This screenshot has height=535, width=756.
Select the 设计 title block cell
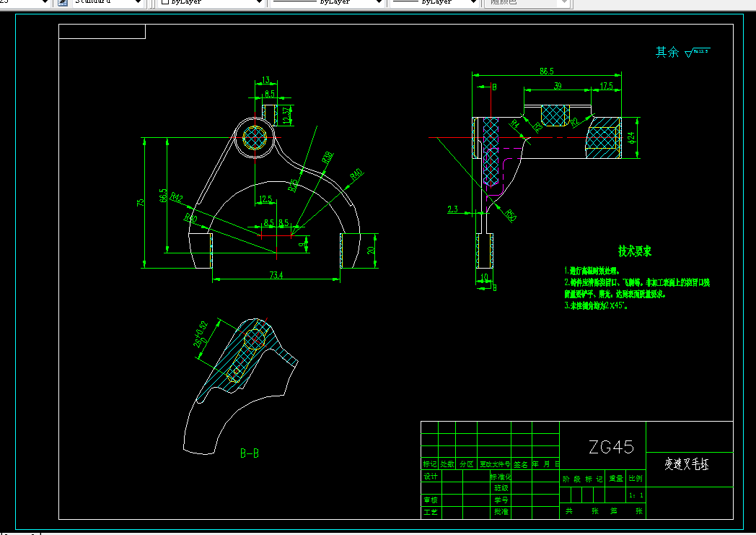pos(431,476)
